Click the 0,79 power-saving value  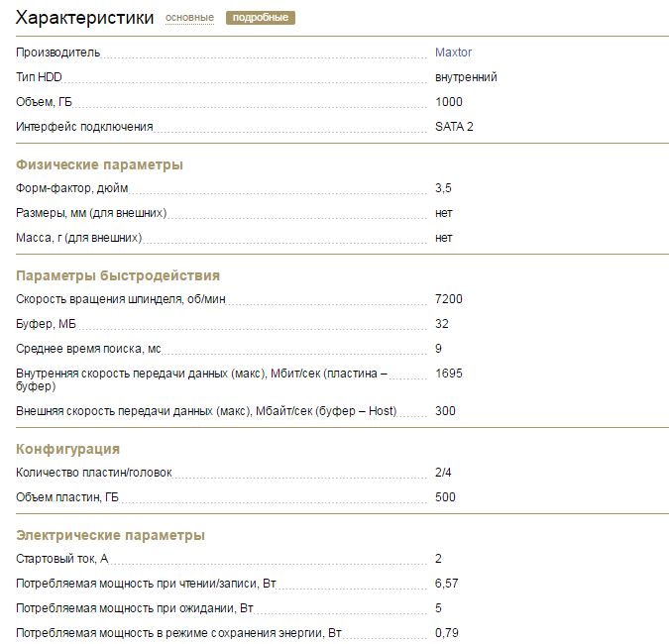(446, 633)
